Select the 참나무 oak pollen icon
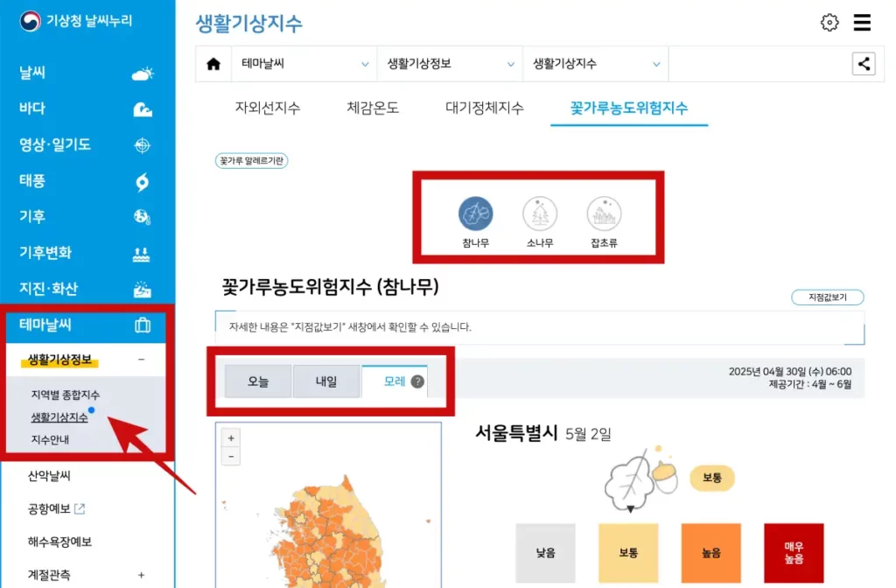The height and width of the screenshot is (588, 896). coord(475,213)
